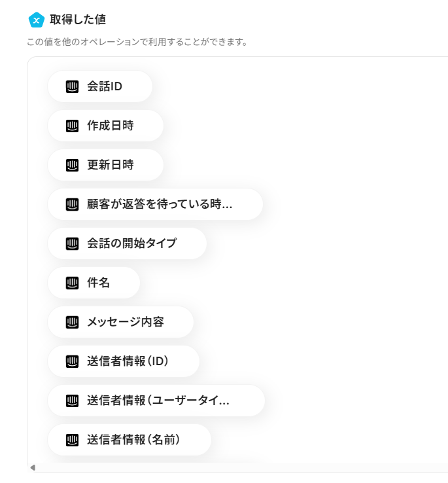Click the Intercom icon beside 件名
The width and height of the screenshot is (448, 483).
(x=72, y=283)
